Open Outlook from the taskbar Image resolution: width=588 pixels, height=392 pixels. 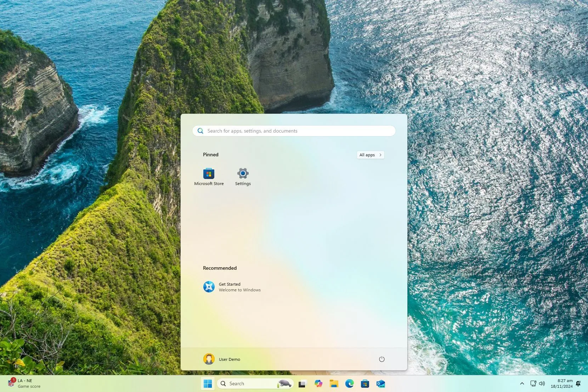click(381, 383)
